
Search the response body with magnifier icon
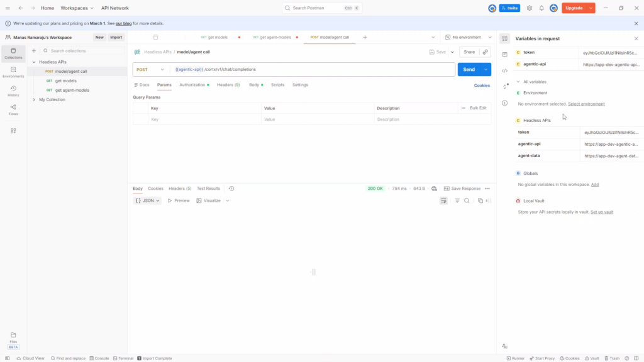pos(467,200)
